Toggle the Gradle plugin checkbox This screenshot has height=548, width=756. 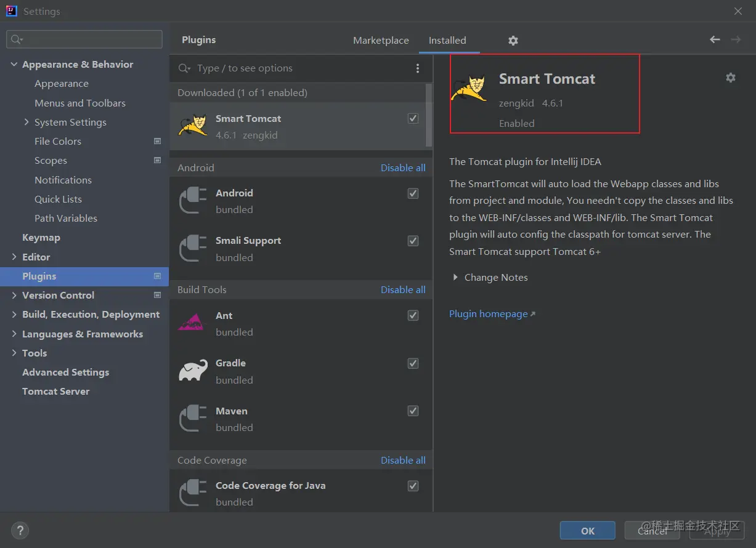[x=413, y=363]
